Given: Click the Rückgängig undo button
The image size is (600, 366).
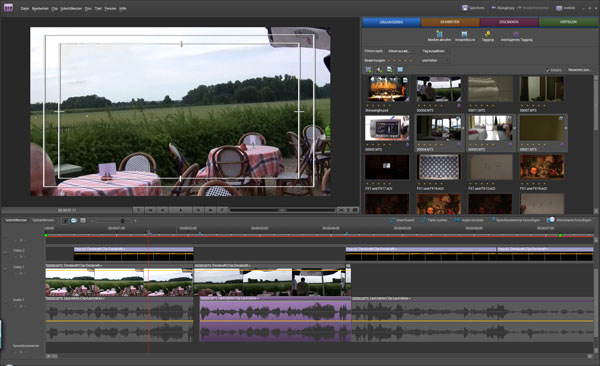Looking at the screenshot, I should pos(503,8).
